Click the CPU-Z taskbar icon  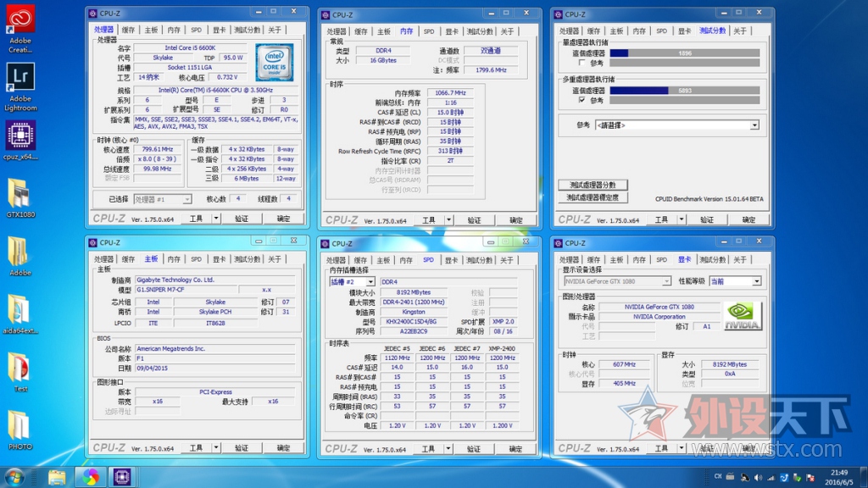pos(122,476)
